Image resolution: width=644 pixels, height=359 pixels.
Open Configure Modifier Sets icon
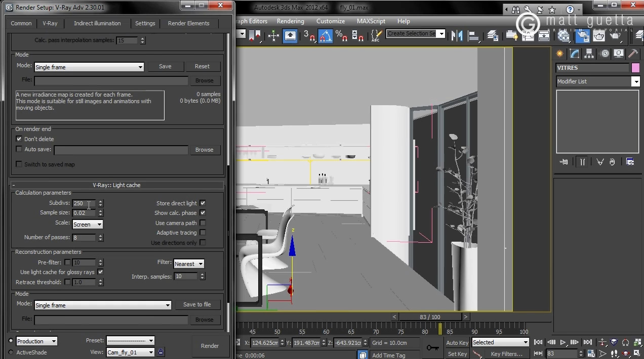(x=630, y=162)
